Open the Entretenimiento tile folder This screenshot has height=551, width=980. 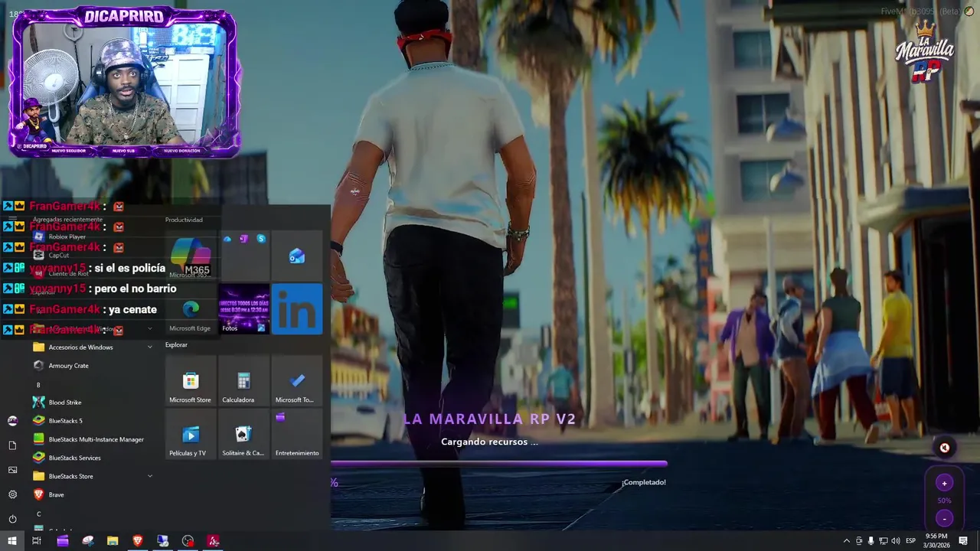[x=297, y=434]
